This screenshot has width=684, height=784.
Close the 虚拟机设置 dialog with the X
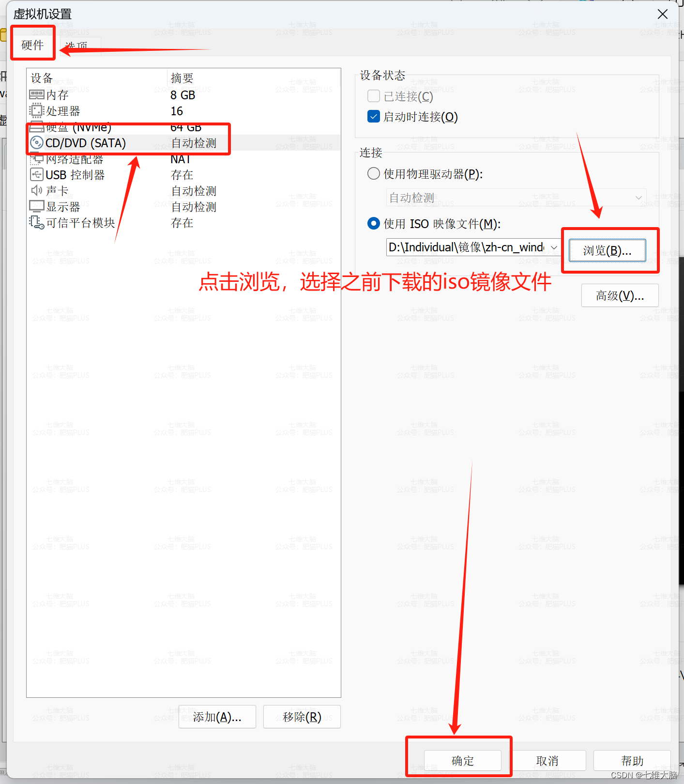663,14
